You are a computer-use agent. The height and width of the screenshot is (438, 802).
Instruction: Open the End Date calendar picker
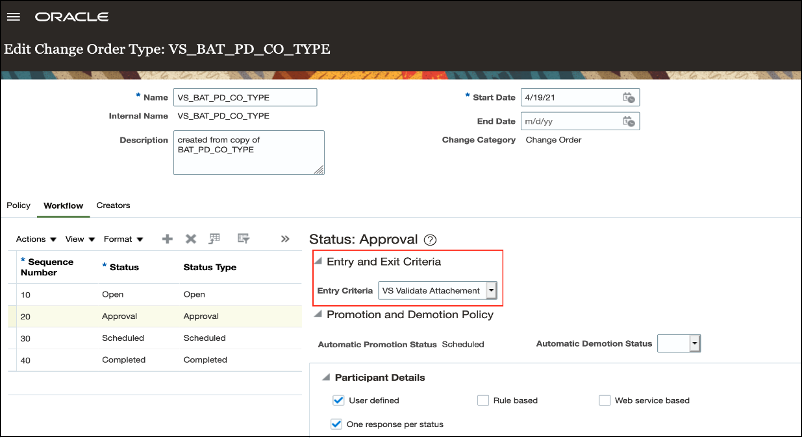point(629,121)
